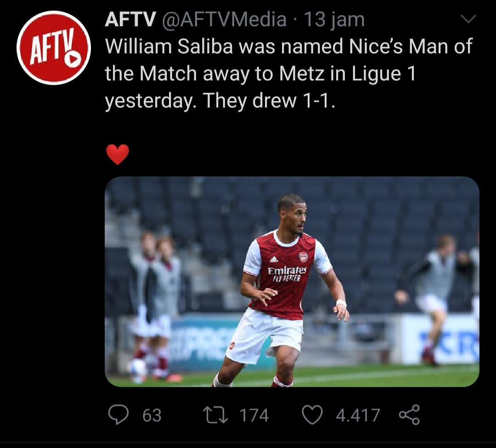The height and width of the screenshot is (448, 496).
Task: Click the Emirates logo on the shirt
Action: pos(287,271)
